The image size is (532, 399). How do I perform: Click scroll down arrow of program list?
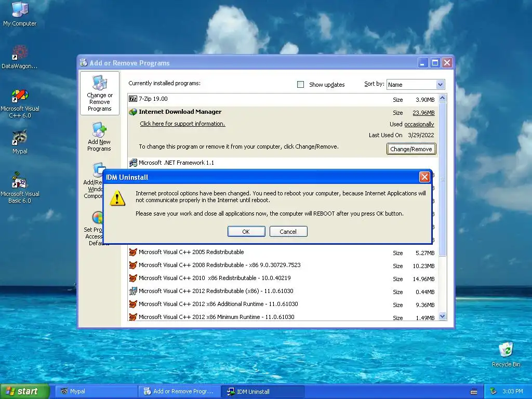[443, 316]
